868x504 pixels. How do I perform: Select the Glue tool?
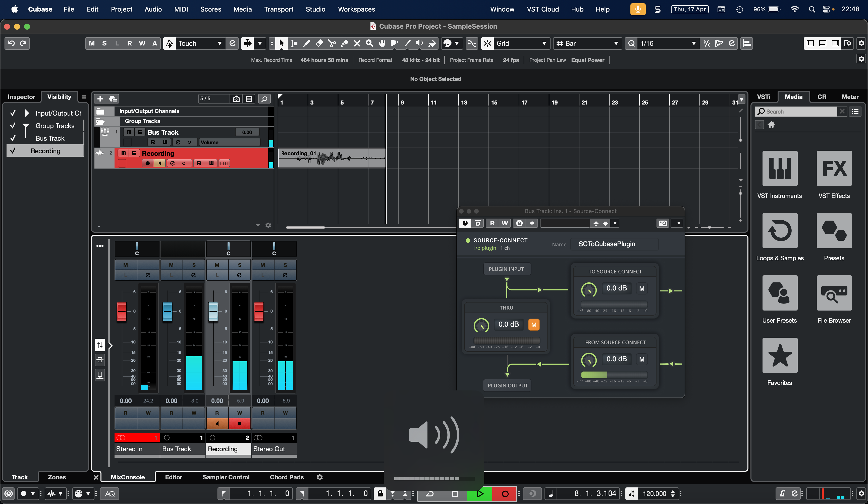tap(344, 43)
